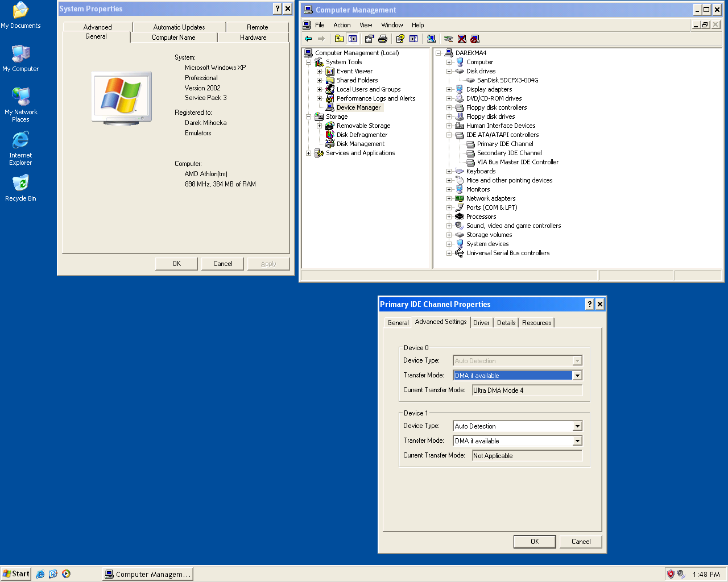Select Disk Defragmenter in console tree

362,135
